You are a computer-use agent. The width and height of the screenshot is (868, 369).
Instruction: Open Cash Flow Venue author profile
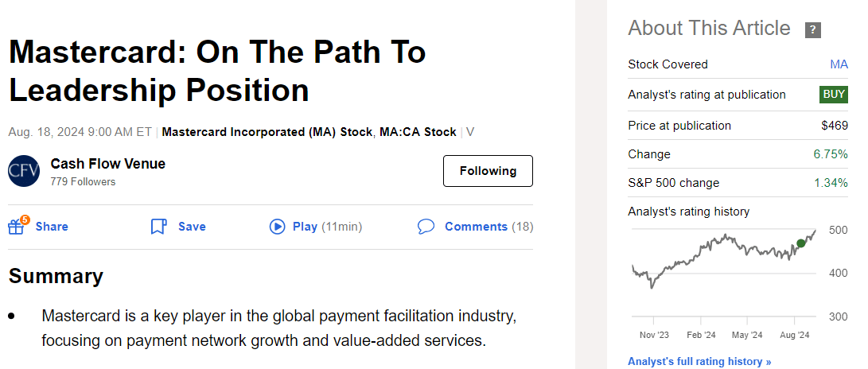tap(108, 164)
